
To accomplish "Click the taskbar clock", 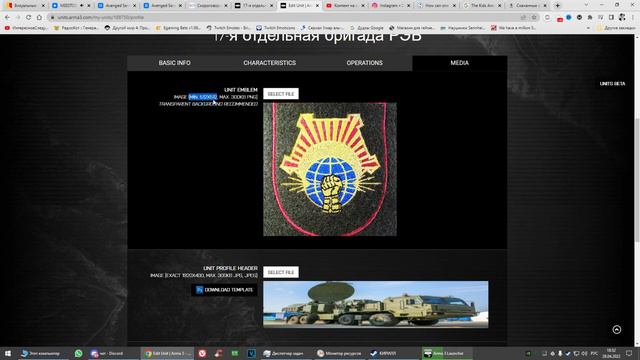I will coord(611,353).
